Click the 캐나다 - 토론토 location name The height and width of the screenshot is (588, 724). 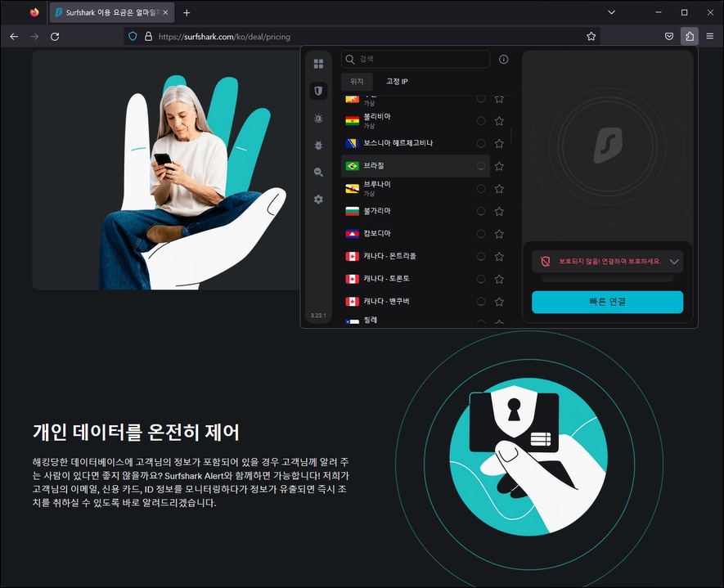click(386, 279)
